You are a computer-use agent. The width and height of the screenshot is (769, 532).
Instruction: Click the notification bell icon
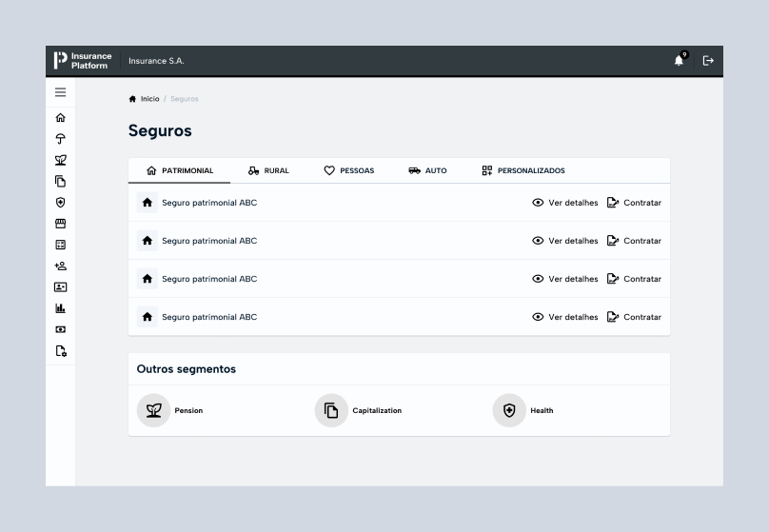(679, 60)
